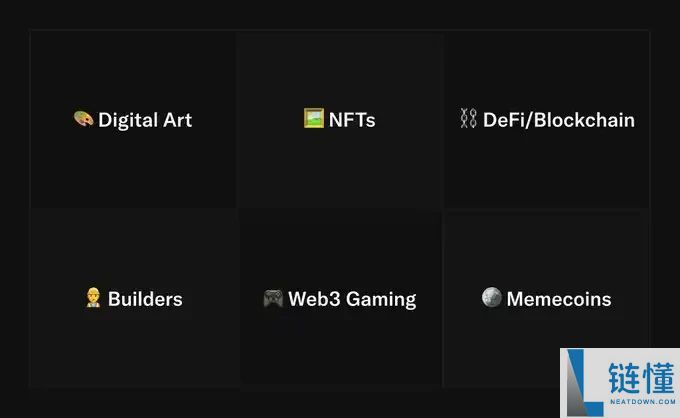Click the 链懂 Chinese watermark text
The width and height of the screenshot is (680, 418).
(x=641, y=378)
